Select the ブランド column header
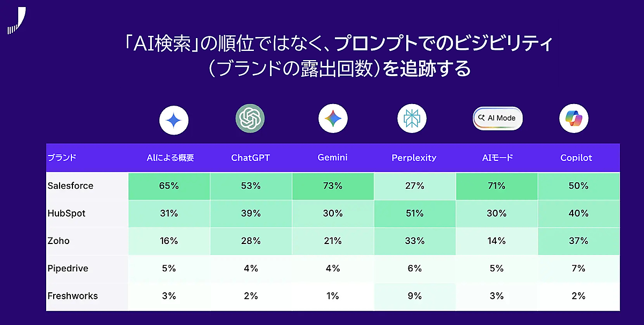This screenshot has width=644, height=325. pos(62,158)
